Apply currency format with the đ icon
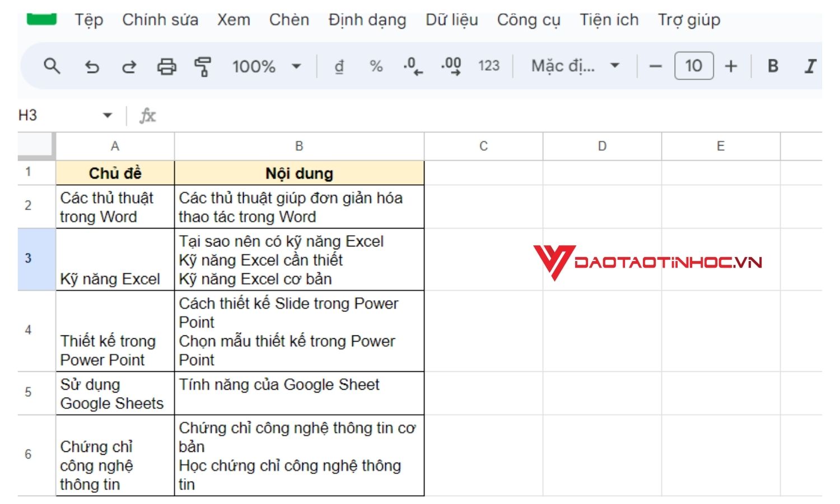Image resolution: width=840 pixels, height=504 pixels. coord(338,66)
